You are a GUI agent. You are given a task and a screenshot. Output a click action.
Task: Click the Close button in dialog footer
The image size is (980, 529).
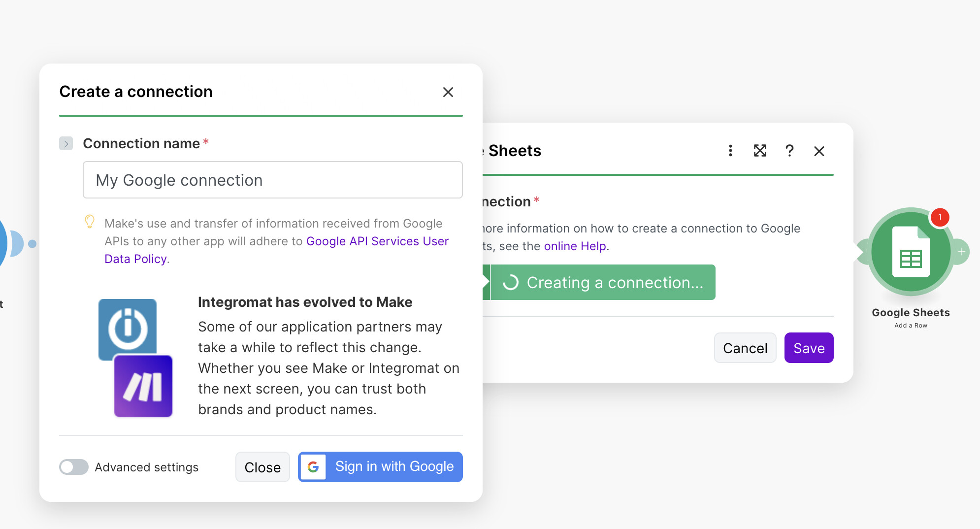point(262,467)
